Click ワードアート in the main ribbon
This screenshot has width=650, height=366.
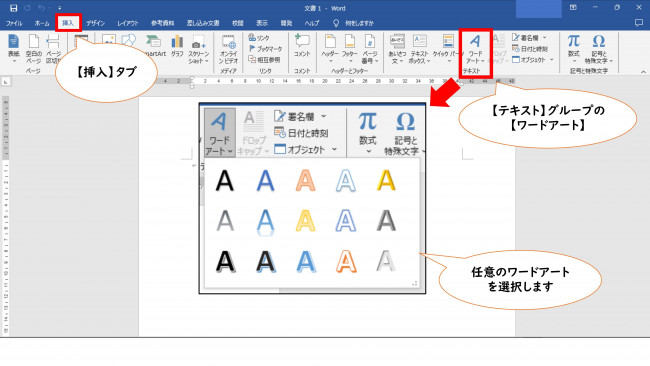tap(475, 49)
